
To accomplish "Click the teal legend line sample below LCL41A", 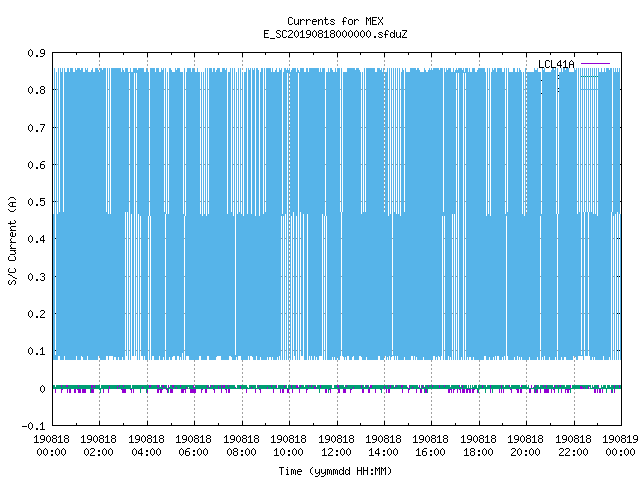I will [589, 76].
